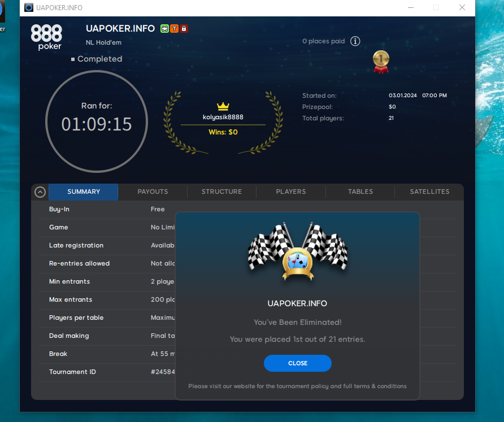Click the 'Prizepool:' label

click(317, 107)
